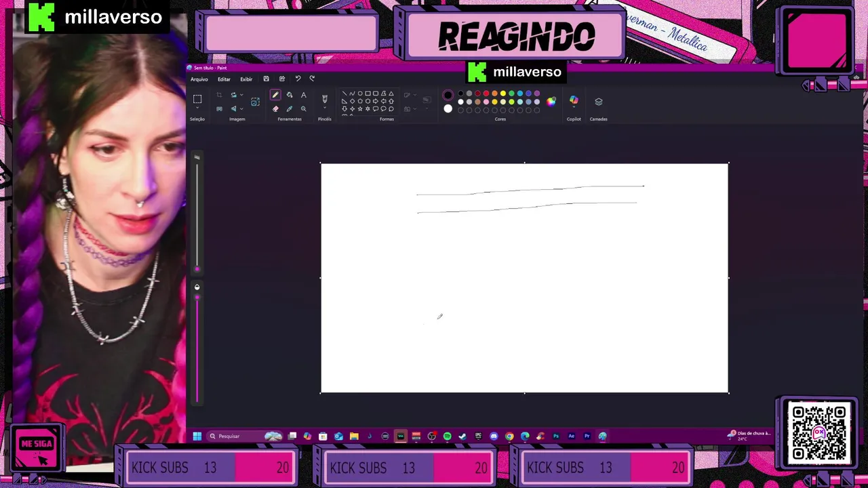The image size is (868, 488).
Task: Click the Share icon
Action: 282,79
